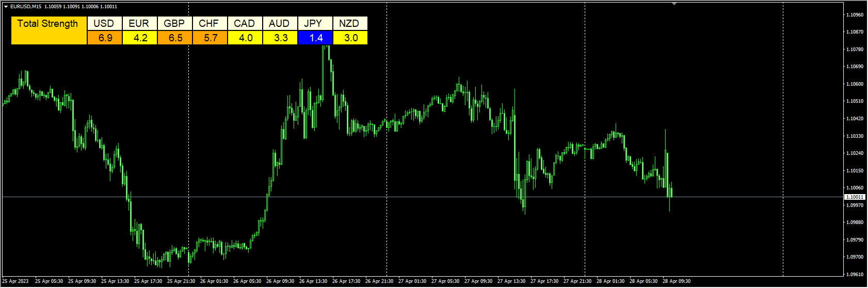This screenshot has height=288, width=868.
Task: Select the Total Strength label panel
Action: pos(49,30)
